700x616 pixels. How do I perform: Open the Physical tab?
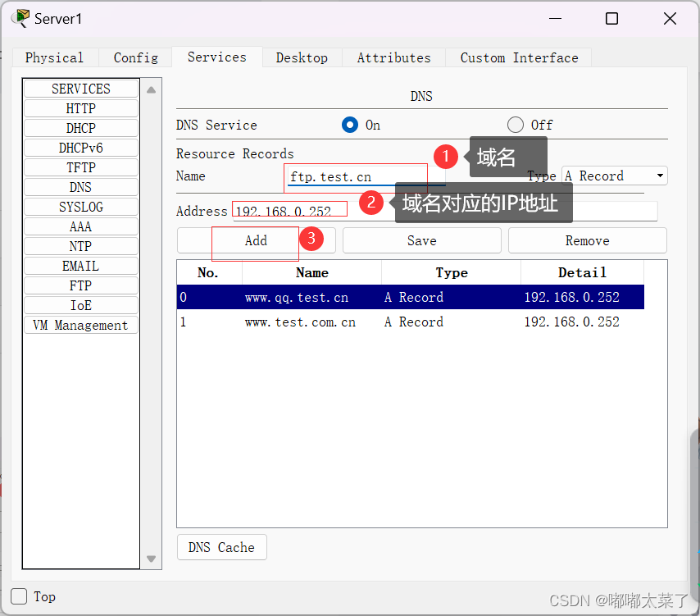click(54, 57)
